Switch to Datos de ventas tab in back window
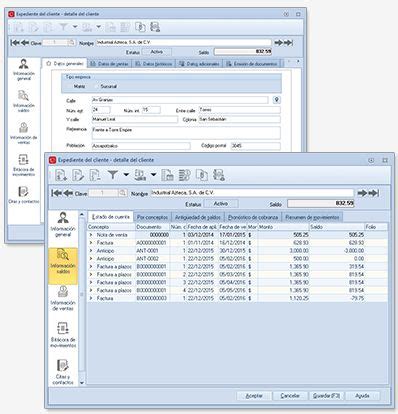The width and height of the screenshot is (398, 414). pos(110,64)
